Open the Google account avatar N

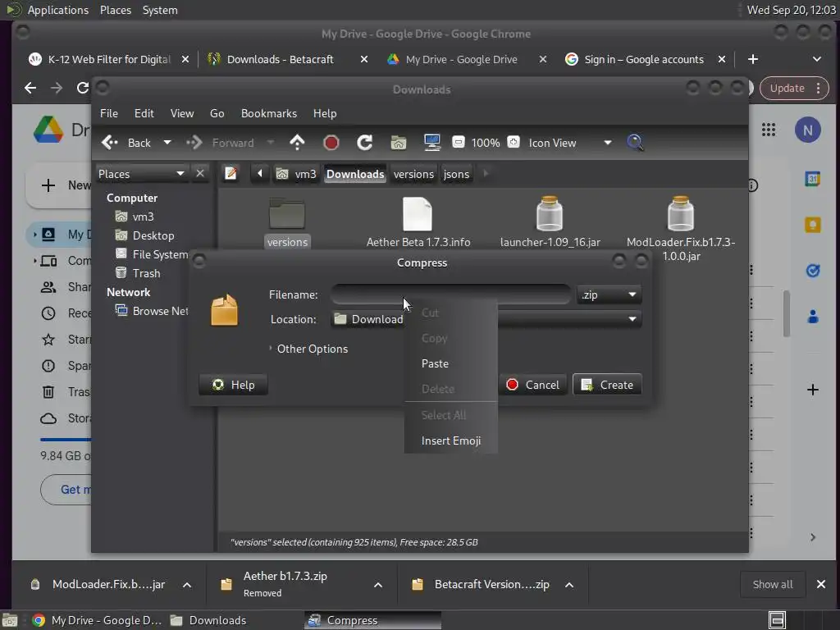807,130
